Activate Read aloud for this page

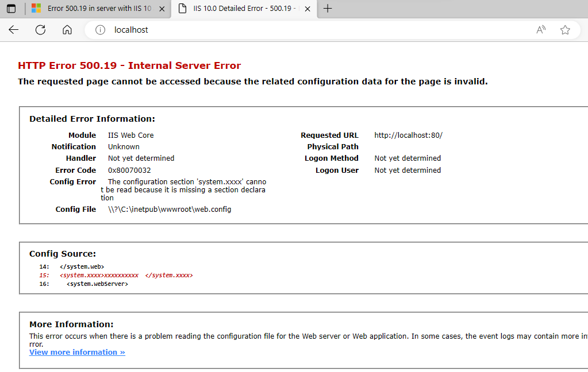pos(540,30)
